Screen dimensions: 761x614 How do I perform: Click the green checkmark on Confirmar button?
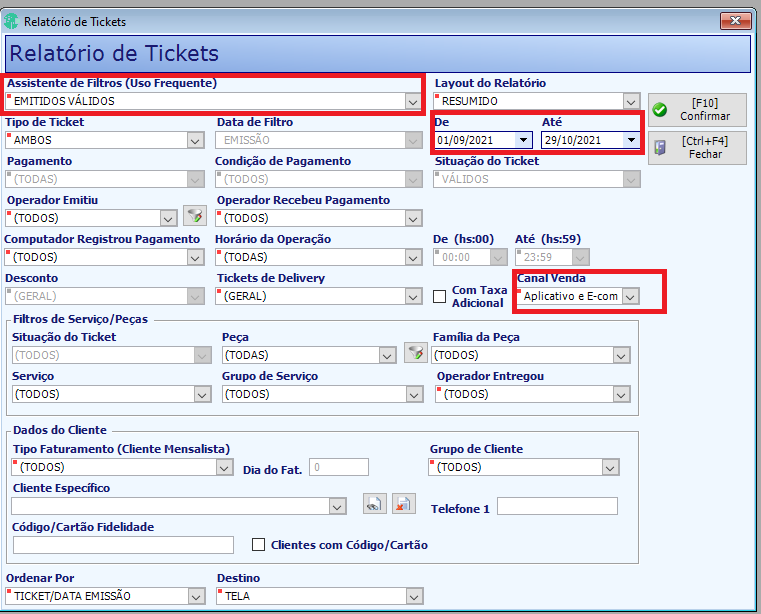[660, 110]
